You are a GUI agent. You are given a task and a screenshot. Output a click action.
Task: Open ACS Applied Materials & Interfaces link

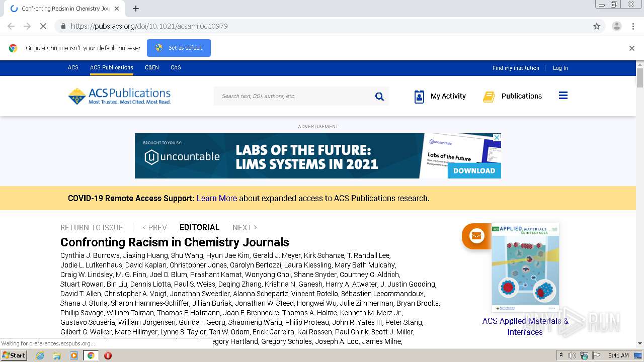[525, 326]
